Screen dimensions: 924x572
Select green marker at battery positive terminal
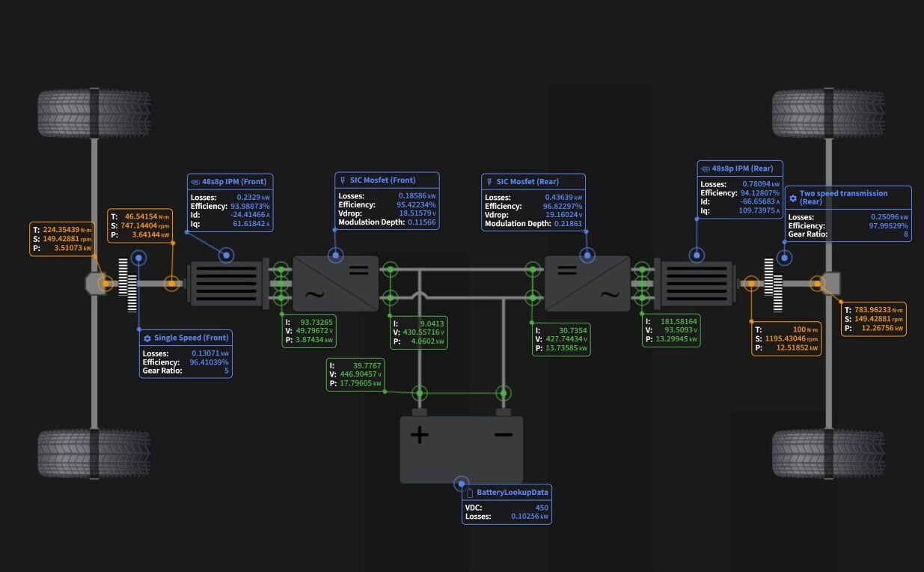419,393
